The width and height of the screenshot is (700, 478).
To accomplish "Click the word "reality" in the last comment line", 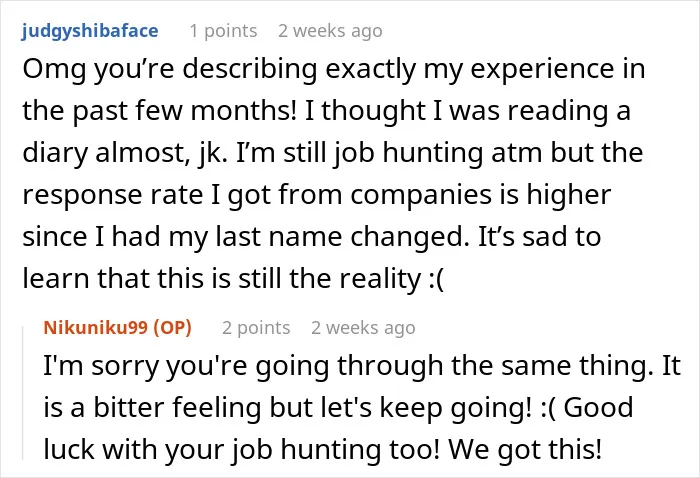I will [380, 279].
